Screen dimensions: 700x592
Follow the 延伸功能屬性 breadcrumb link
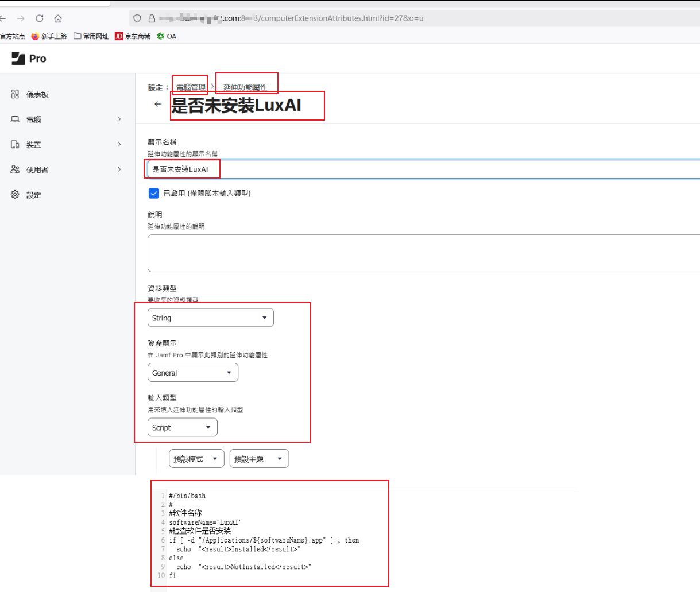point(245,87)
